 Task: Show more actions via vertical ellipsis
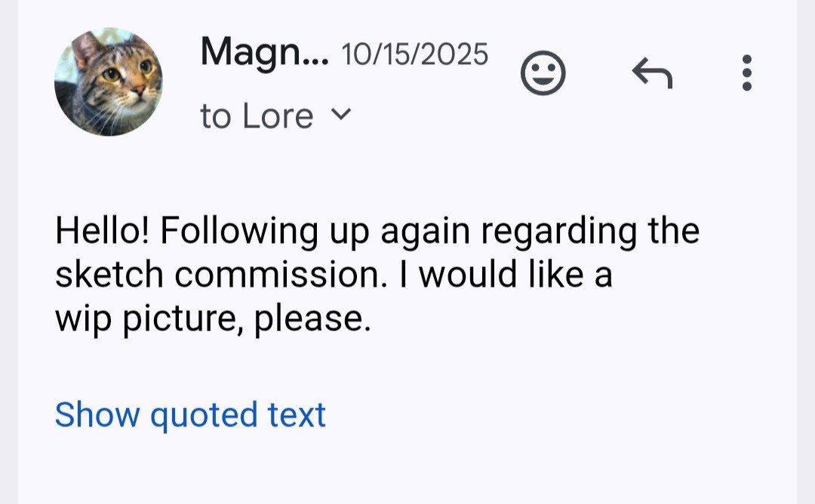tap(746, 73)
